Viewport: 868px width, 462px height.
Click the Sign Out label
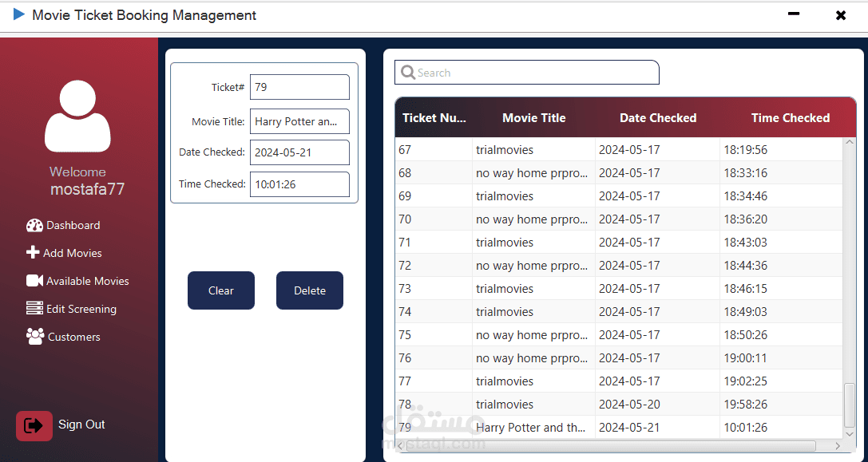pos(81,424)
